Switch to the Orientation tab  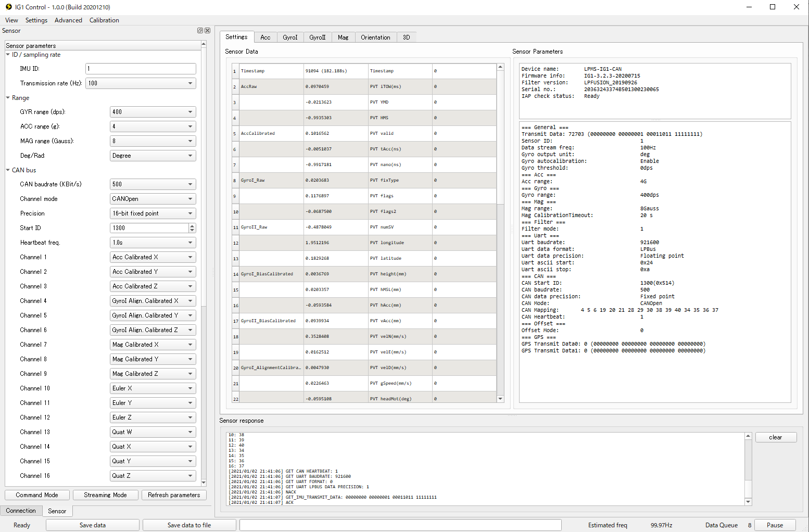(375, 37)
